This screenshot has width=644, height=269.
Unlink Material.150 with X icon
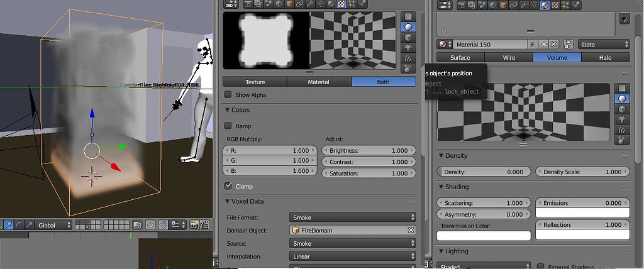553,45
